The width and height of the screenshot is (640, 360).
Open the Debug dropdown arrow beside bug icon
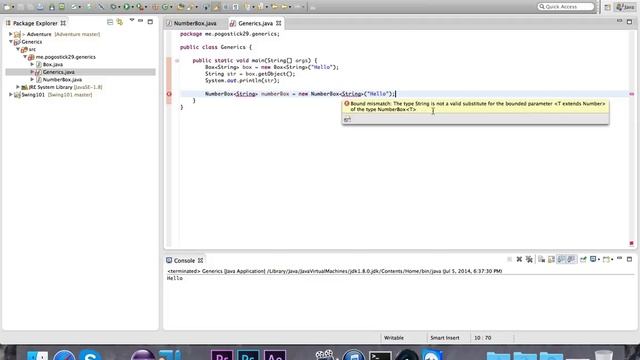click(x=119, y=7)
